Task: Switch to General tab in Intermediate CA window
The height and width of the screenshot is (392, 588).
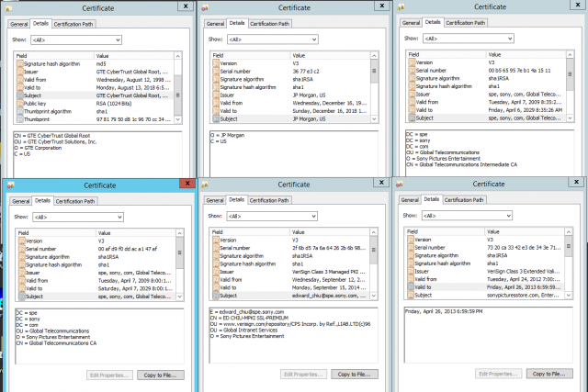Action: (411, 23)
